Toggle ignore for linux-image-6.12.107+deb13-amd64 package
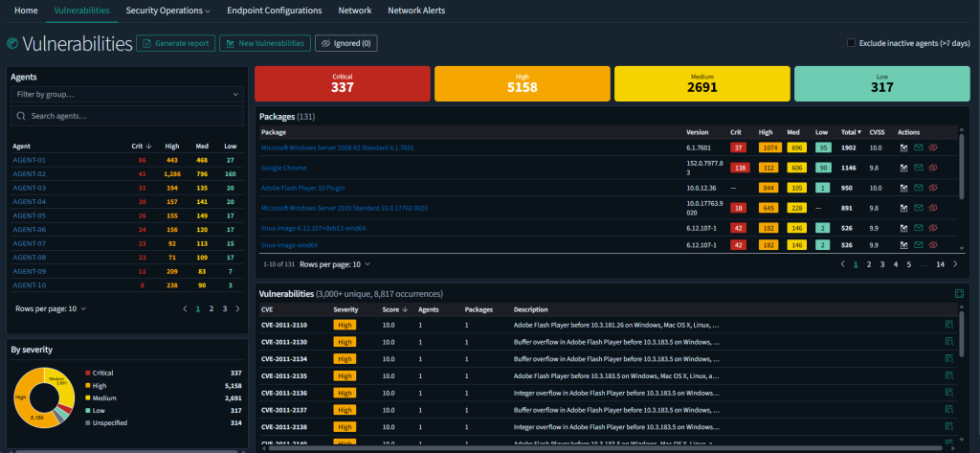The height and width of the screenshot is (453, 980). (934, 228)
